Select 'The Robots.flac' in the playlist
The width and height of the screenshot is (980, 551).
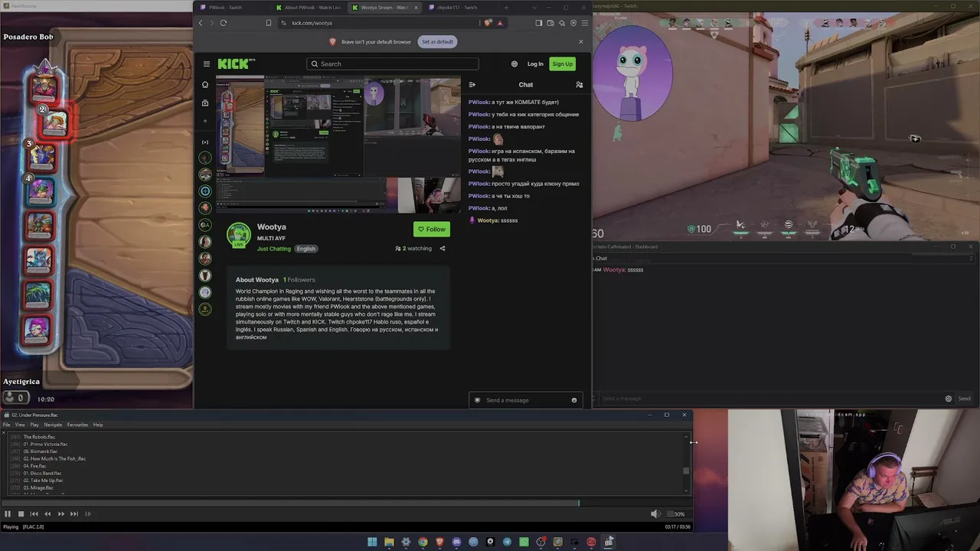[x=39, y=437]
